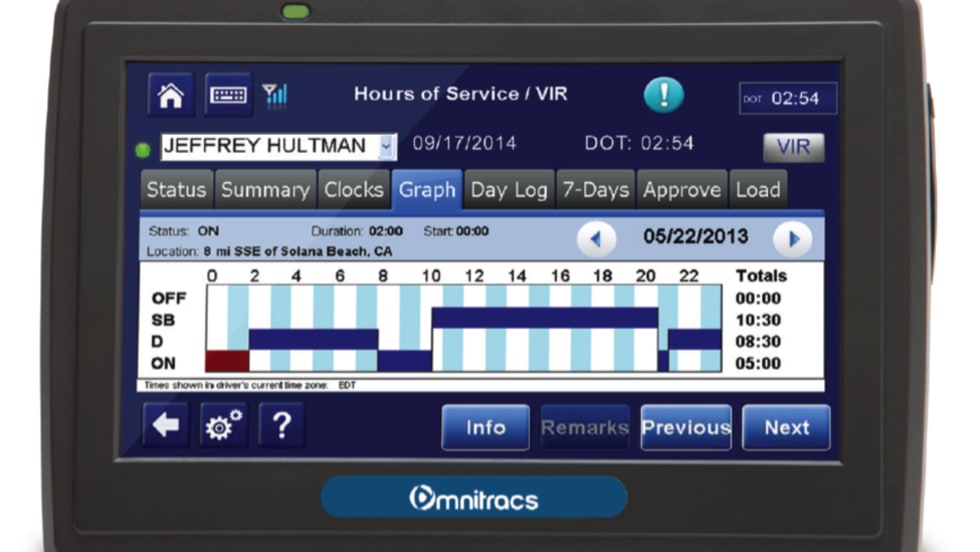Viewport: 980px width, 552px height.
Task: Select the red ON duty segment
Action: 226,361
